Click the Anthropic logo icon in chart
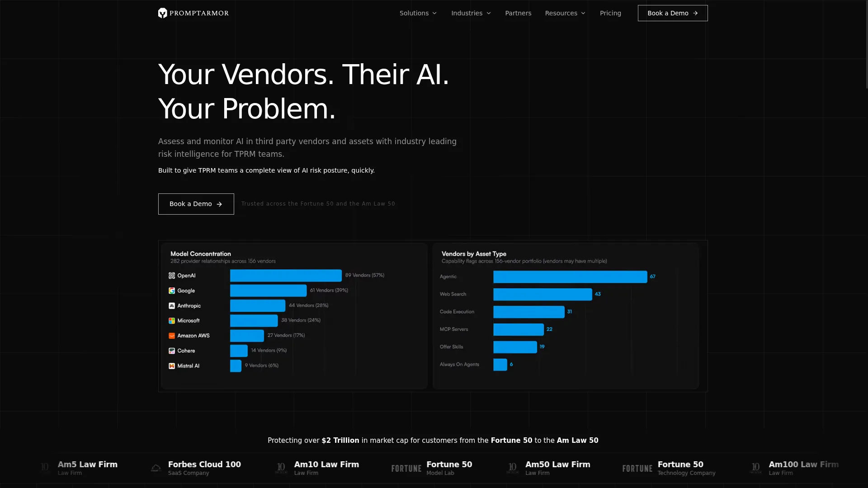Viewport: 868px width, 488px height. click(172, 306)
